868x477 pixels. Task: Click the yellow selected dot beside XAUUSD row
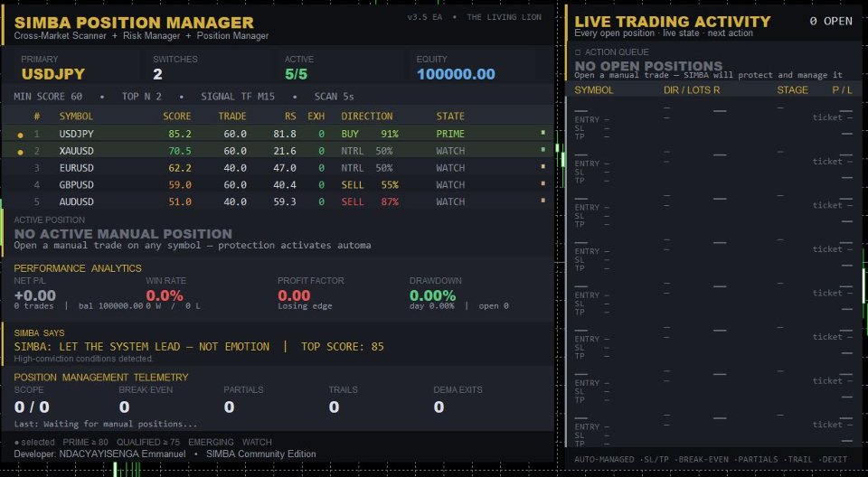pos(21,152)
